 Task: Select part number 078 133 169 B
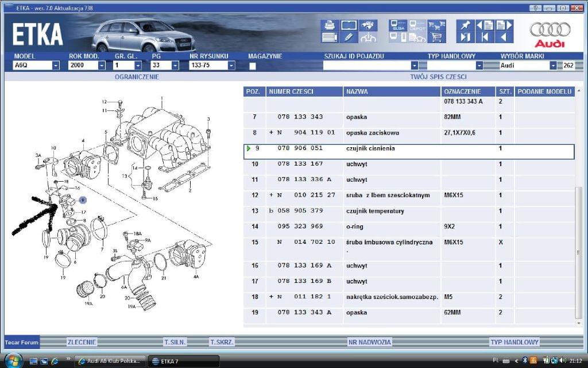click(304, 281)
